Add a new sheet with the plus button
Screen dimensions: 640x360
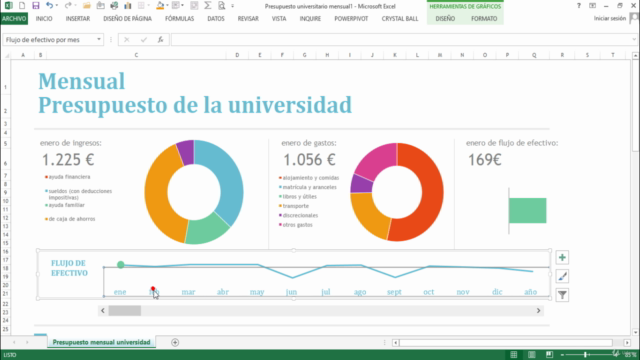coord(175,342)
